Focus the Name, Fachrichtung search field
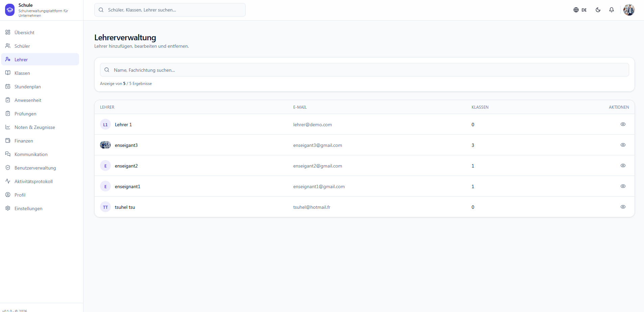Screen dimensions: 644x312 365,70
